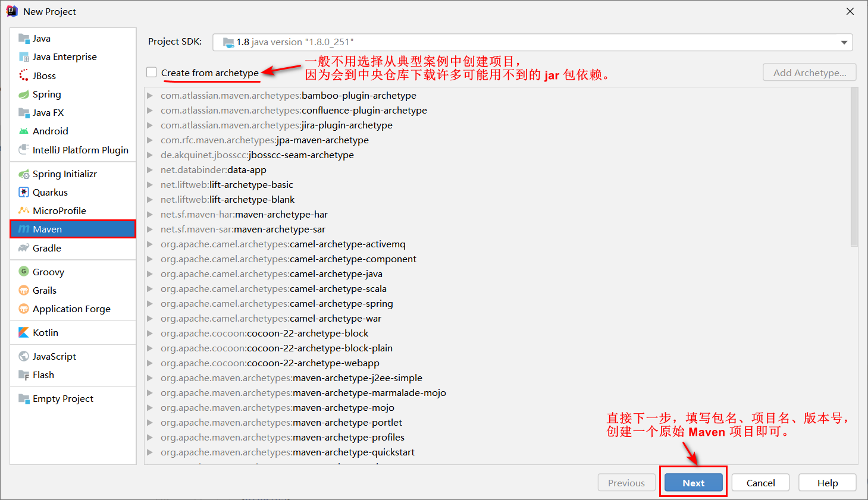This screenshot has width=868, height=500.
Task: Select maven-archetype-marmalade-mojo row
Action: [497, 392]
